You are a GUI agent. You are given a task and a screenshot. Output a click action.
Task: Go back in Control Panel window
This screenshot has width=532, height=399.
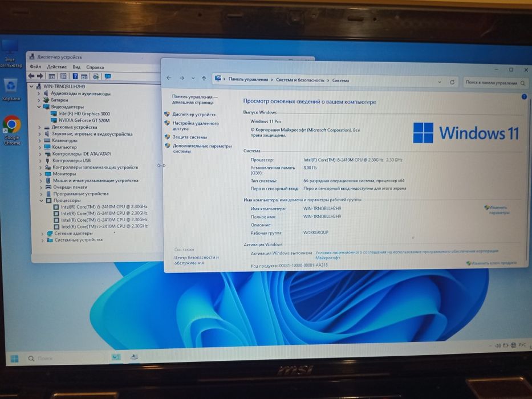pos(169,78)
